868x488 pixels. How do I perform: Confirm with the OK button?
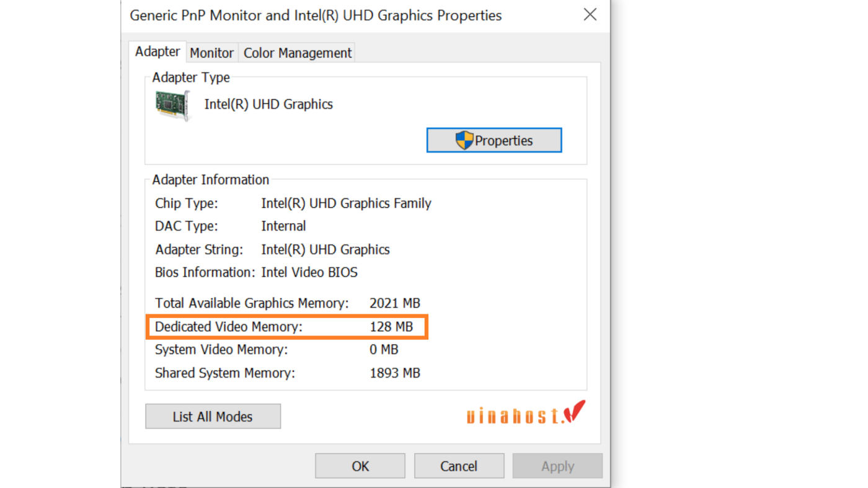click(x=360, y=466)
